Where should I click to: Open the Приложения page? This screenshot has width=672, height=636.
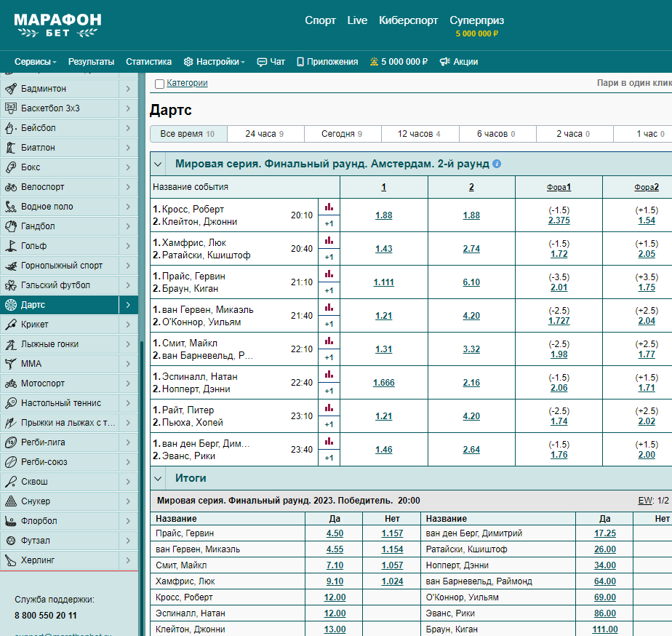[x=327, y=62]
